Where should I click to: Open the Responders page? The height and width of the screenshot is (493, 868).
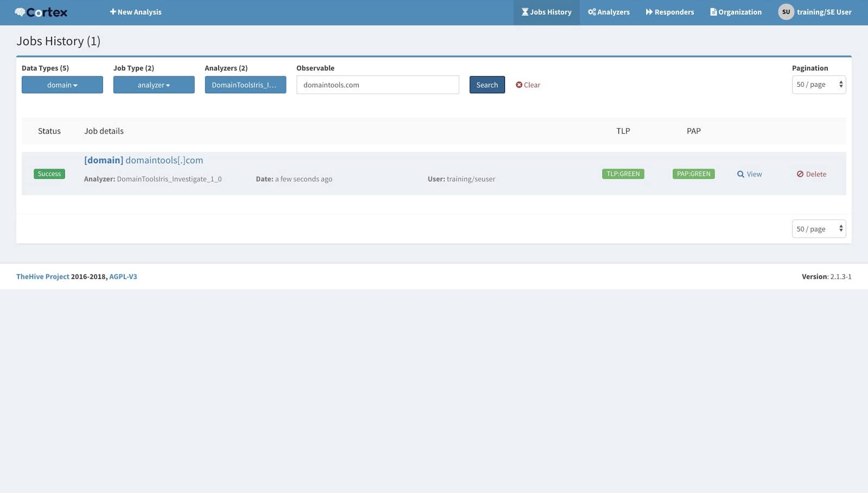coord(669,12)
